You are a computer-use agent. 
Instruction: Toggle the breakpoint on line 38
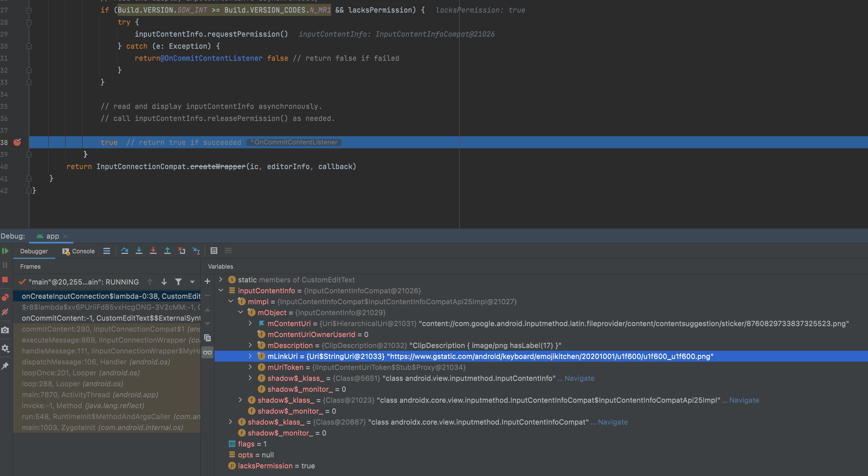coord(17,143)
